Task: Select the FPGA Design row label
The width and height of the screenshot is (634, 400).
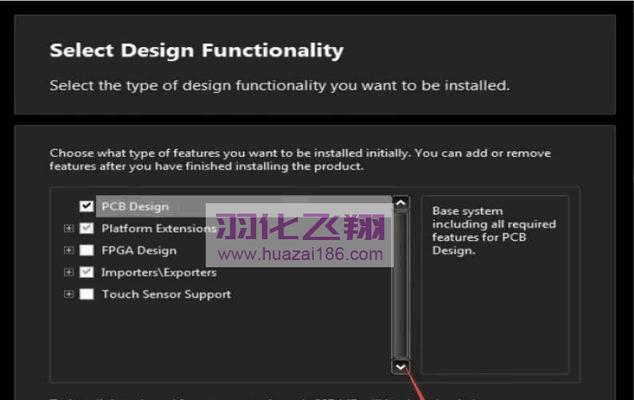Action: point(139,251)
